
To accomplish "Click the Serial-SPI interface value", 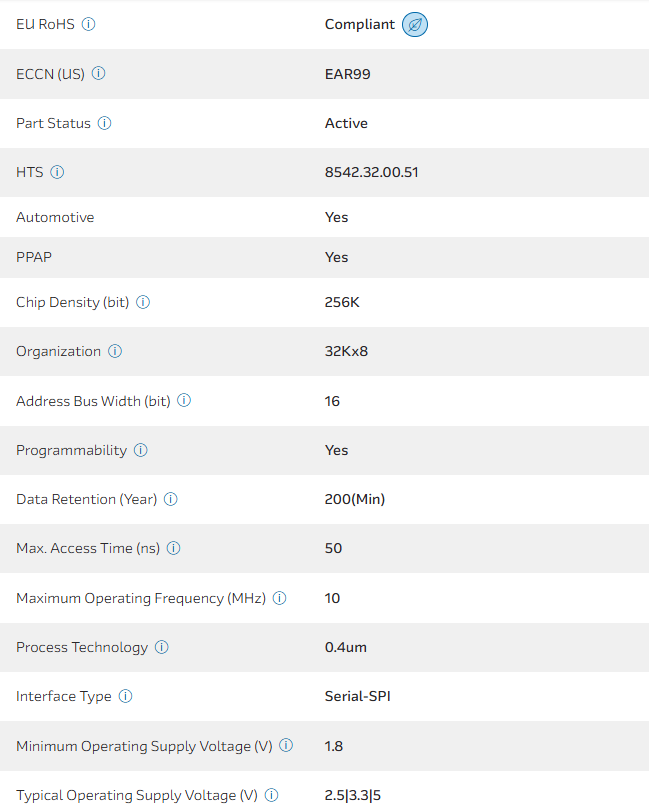I will tap(358, 696).
